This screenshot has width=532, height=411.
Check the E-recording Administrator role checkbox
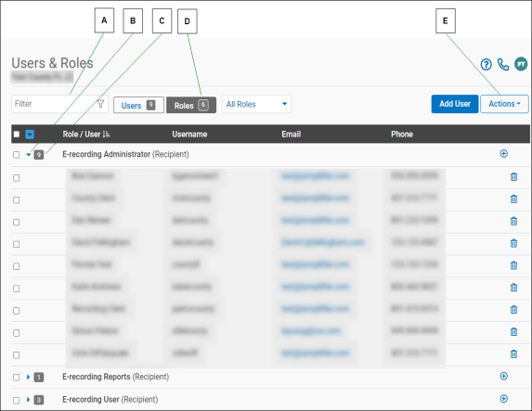pyautogui.click(x=17, y=155)
